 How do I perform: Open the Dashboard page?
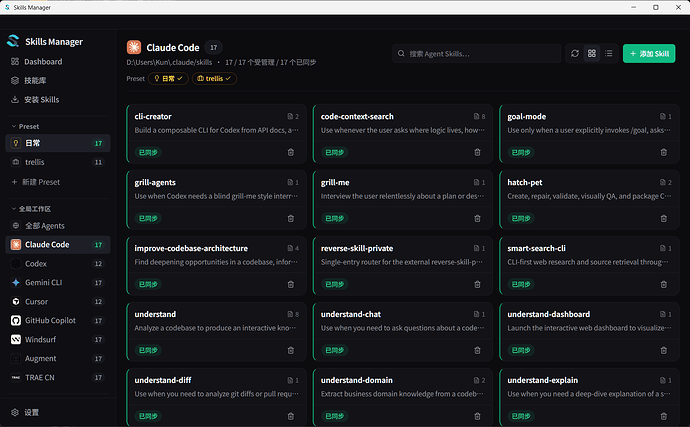click(x=58, y=62)
